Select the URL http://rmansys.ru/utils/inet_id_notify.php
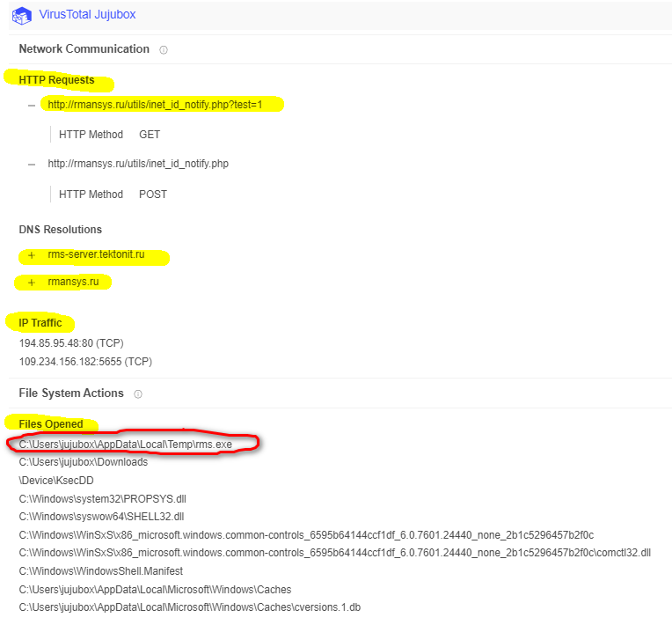Viewport: 672px width, 625px height. click(138, 164)
